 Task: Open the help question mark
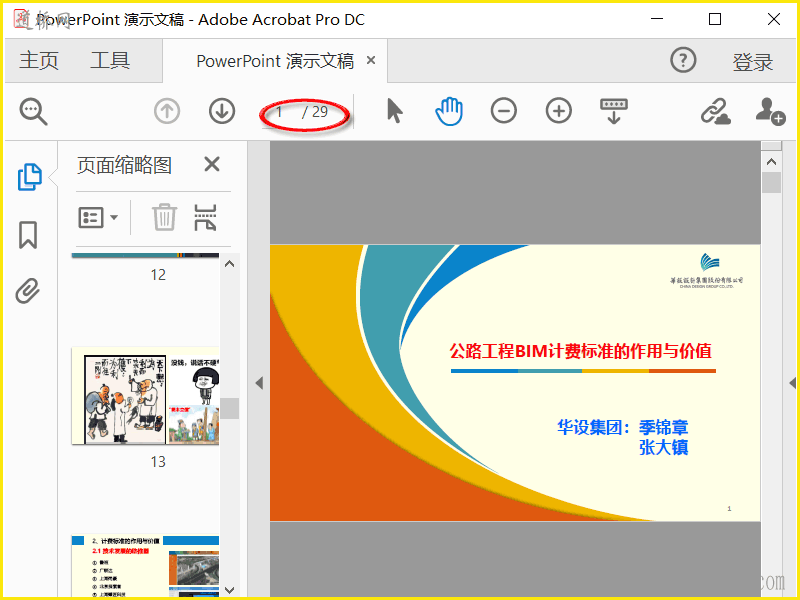click(x=683, y=60)
